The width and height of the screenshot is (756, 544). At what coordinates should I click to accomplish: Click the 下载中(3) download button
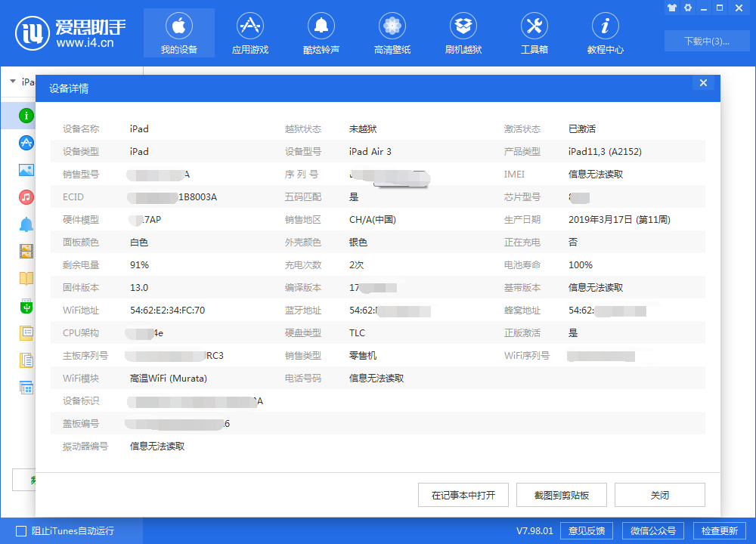point(706,41)
